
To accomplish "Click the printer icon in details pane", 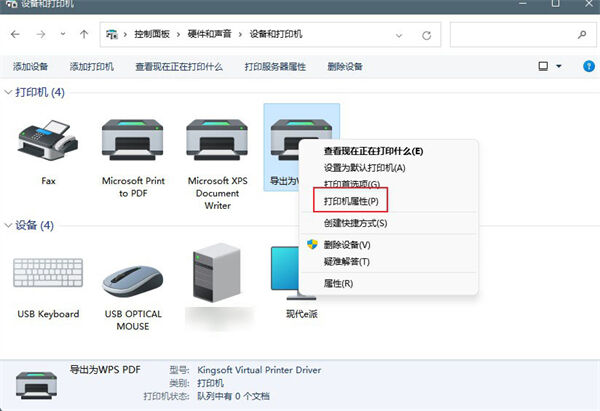I will (x=36, y=385).
